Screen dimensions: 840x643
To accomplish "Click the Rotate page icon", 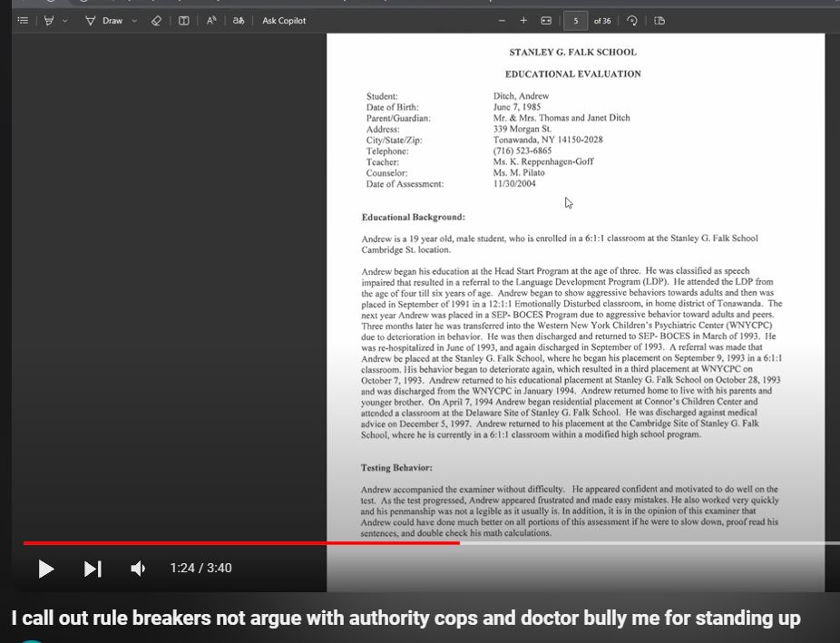I will (x=632, y=20).
